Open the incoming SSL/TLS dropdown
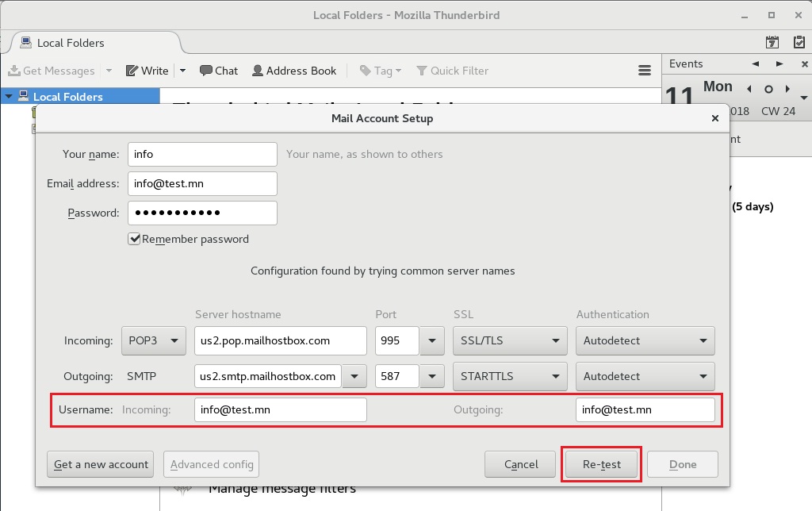Viewport: 812px width, 511px height. click(510, 340)
